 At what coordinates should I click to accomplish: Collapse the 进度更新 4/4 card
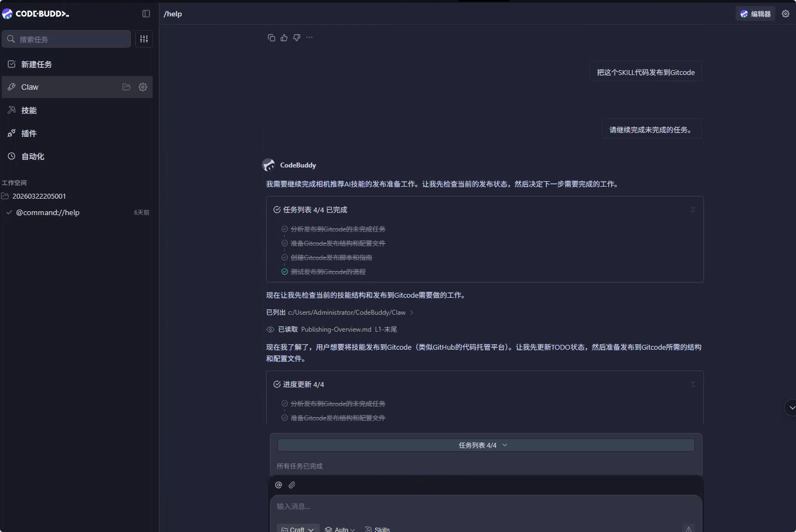tap(693, 384)
